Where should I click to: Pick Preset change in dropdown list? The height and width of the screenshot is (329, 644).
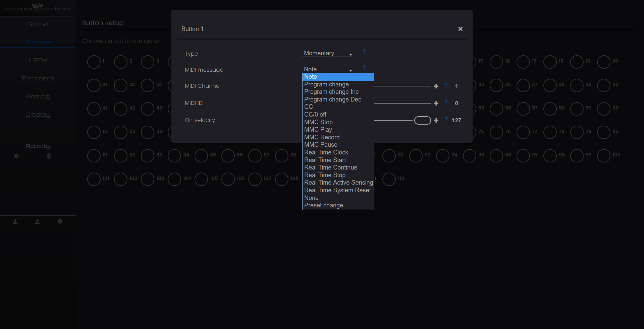click(338, 205)
